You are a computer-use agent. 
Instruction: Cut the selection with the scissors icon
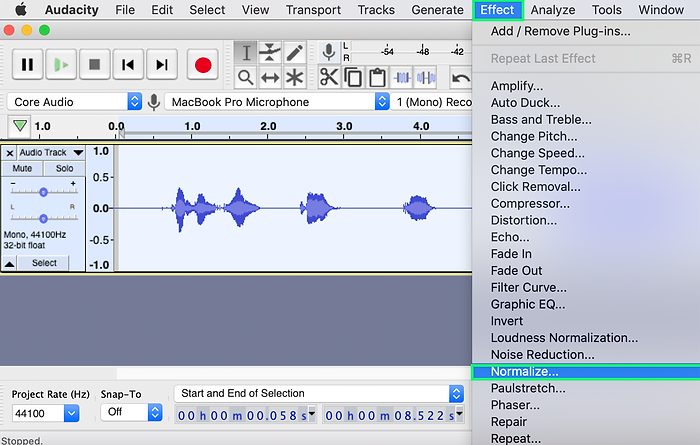coord(329,78)
